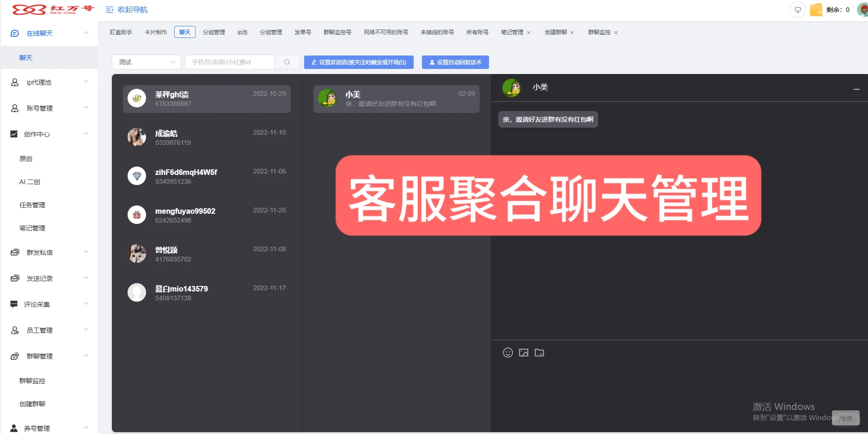Collapse the 在线聊天 section chevron
The height and width of the screenshot is (434, 868).
(x=86, y=33)
